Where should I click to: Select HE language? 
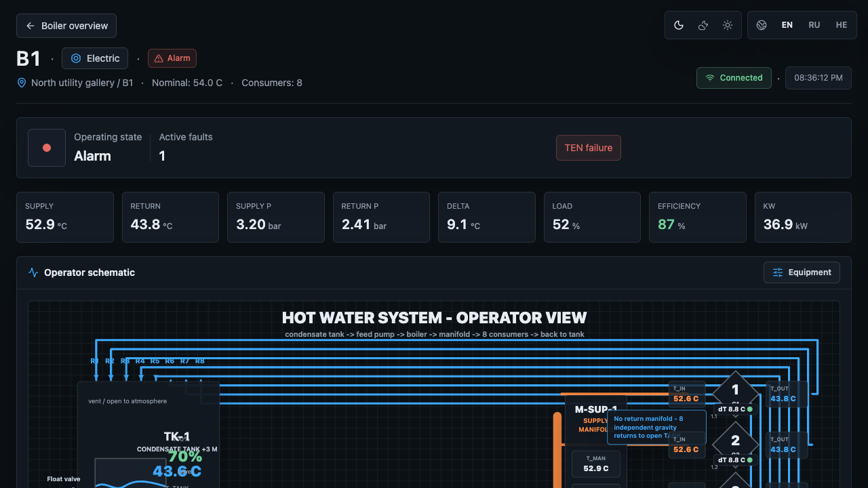(x=842, y=25)
